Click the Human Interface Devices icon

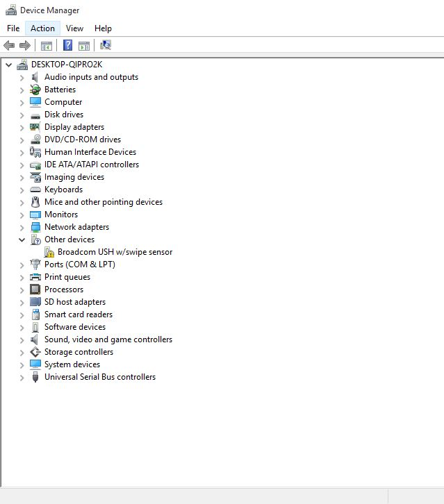point(35,152)
